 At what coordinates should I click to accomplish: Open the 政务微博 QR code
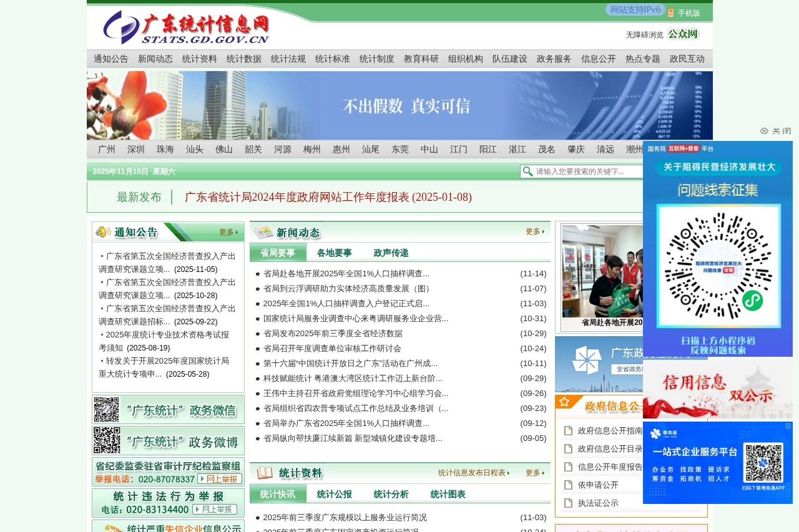click(106, 440)
